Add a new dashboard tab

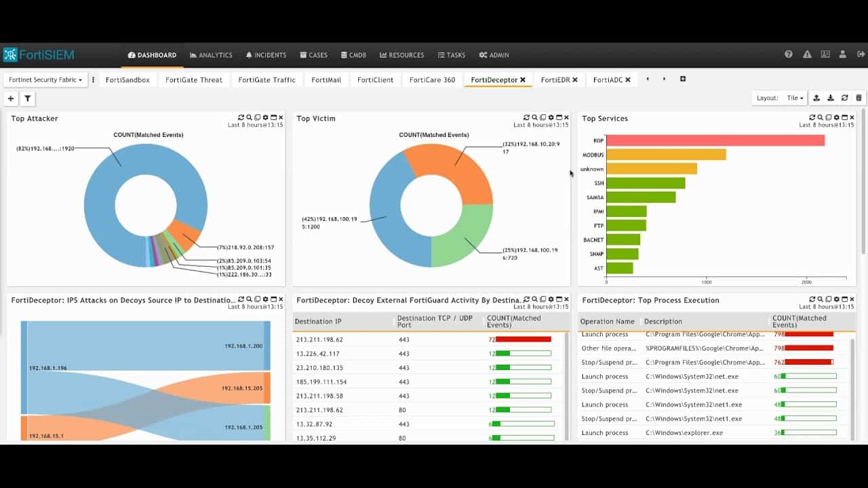click(x=683, y=79)
